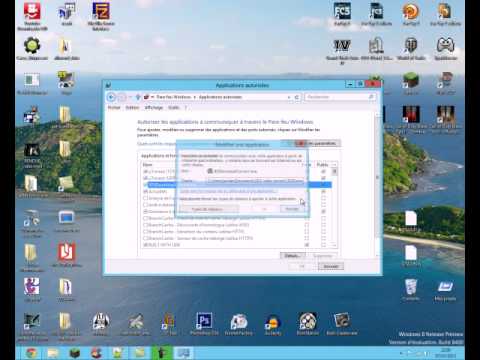Open Youtube Downloader HD desktop icon
The width and height of the screenshot is (480, 360).
point(32,16)
